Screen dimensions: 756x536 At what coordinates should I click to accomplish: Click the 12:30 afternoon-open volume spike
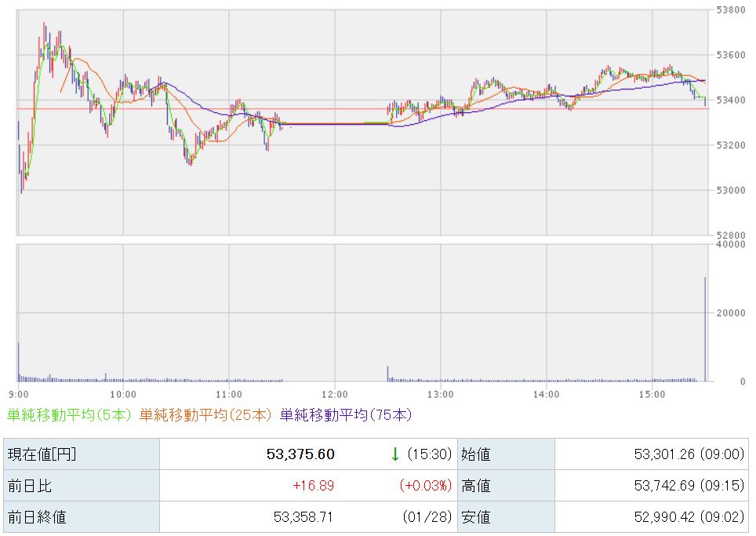(x=387, y=374)
